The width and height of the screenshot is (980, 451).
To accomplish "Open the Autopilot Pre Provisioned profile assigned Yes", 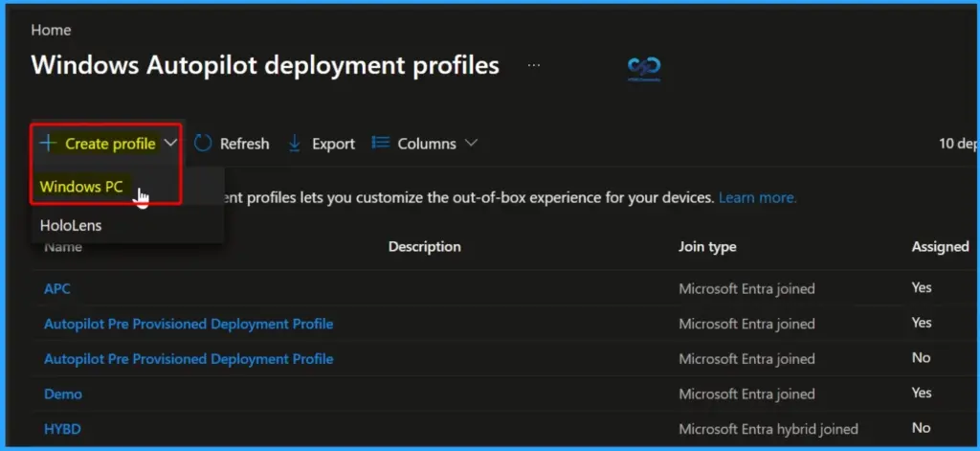I will pos(189,324).
